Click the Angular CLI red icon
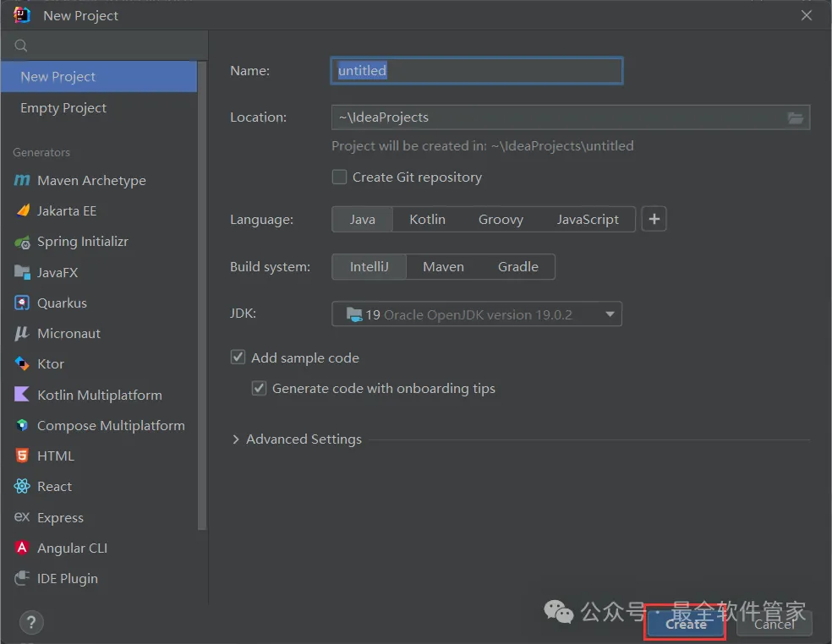The height and width of the screenshot is (644, 832). point(22,548)
